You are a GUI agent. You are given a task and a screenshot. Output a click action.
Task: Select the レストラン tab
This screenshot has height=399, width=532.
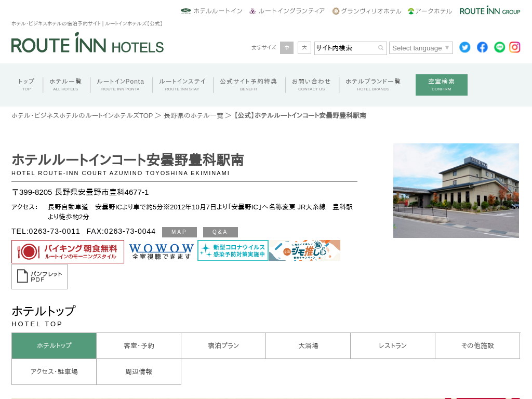click(x=393, y=345)
